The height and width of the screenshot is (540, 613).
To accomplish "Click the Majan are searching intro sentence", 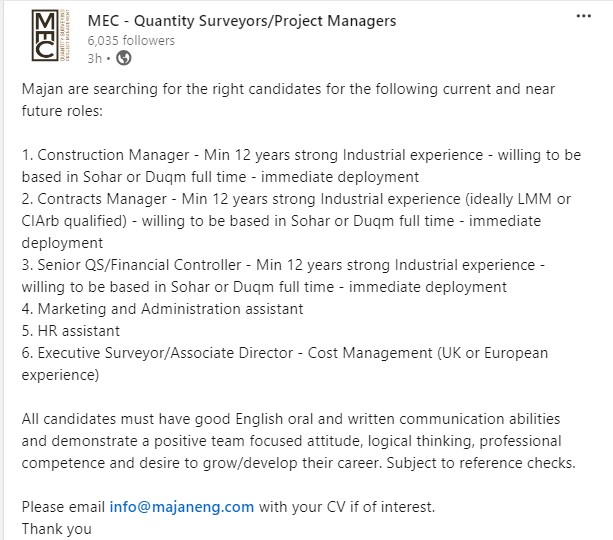I will pos(288,100).
